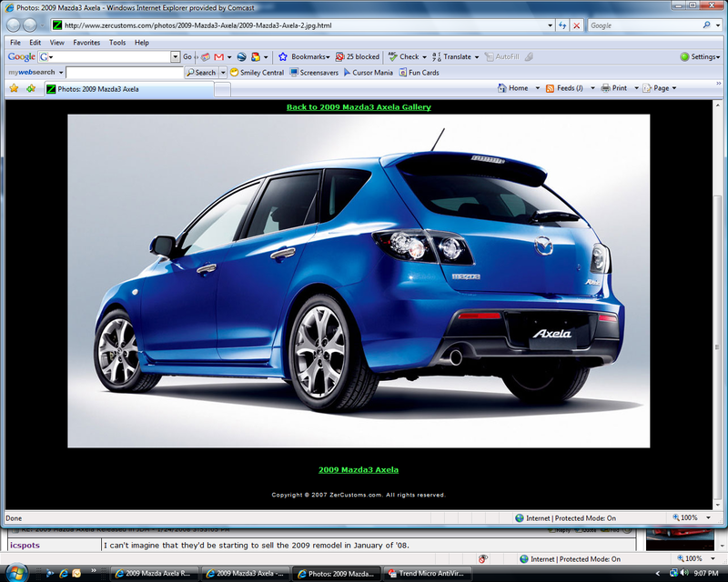Screen dimensions: 728x582
Task: Switch to Trend Micro AntiVir... taskbar window
Action: tap(428, 574)
